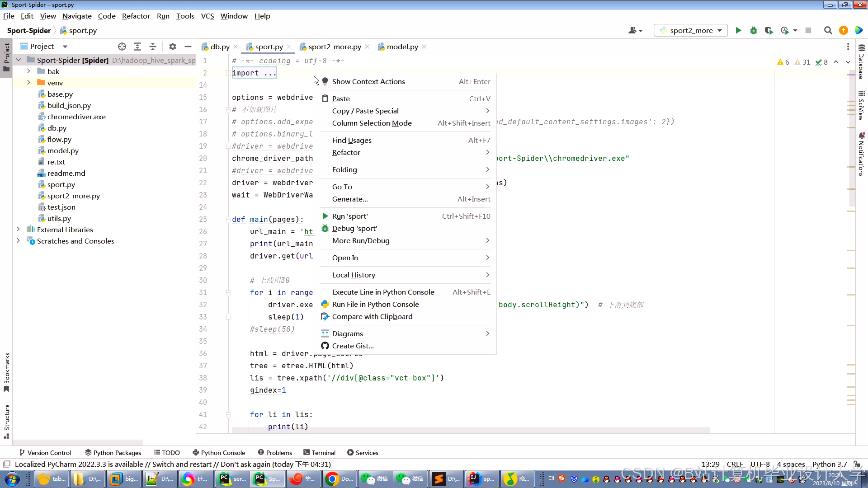Switch to sport2_more.py editor tab
This screenshot has width=868, height=488.
[x=335, y=47]
